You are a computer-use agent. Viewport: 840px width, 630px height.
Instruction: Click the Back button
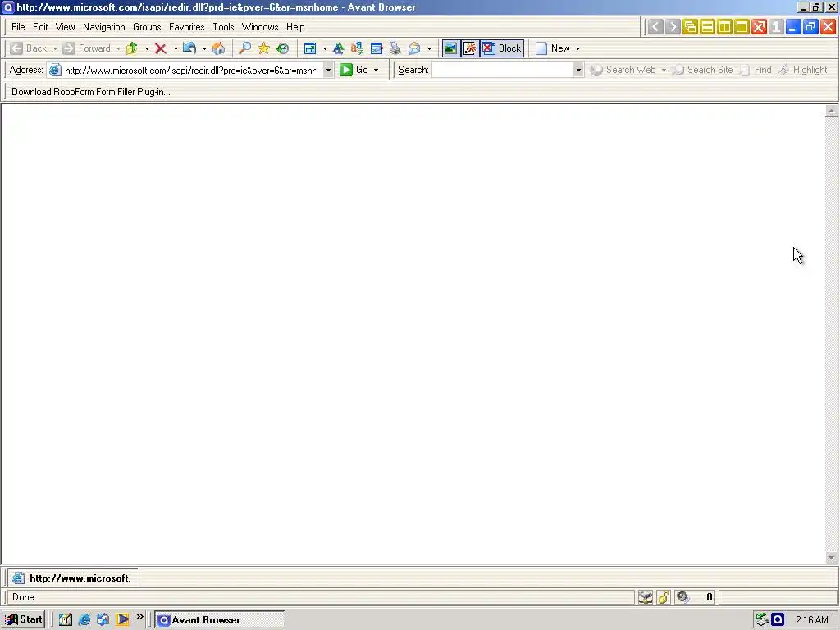pos(29,48)
